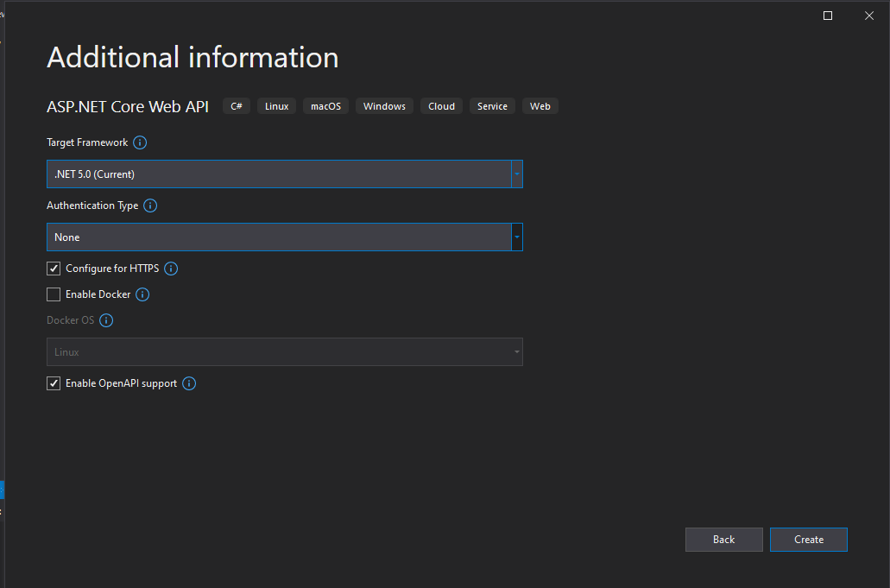Click the Cloud project tag
This screenshot has height=588, width=890.
pyautogui.click(x=441, y=106)
